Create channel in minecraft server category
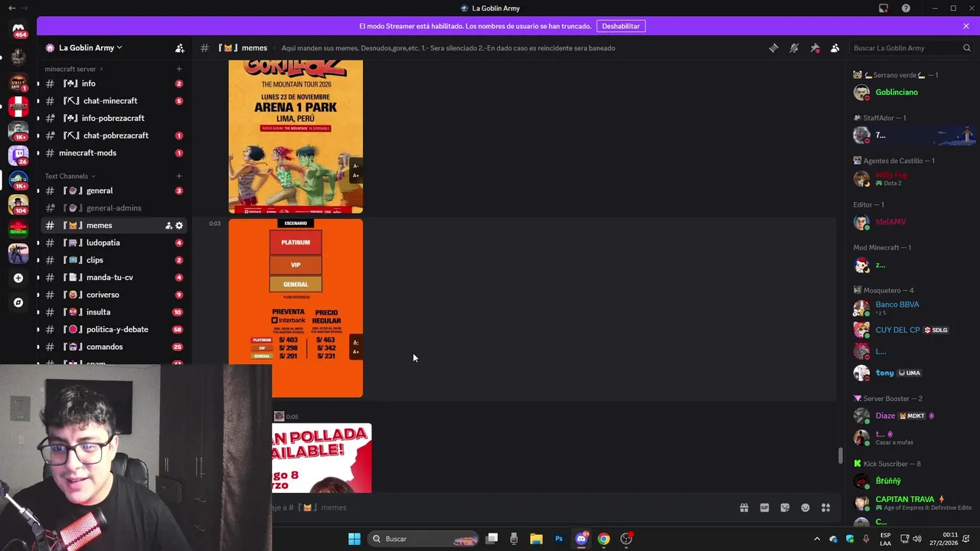The image size is (980, 551). click(x=179, y=69)
